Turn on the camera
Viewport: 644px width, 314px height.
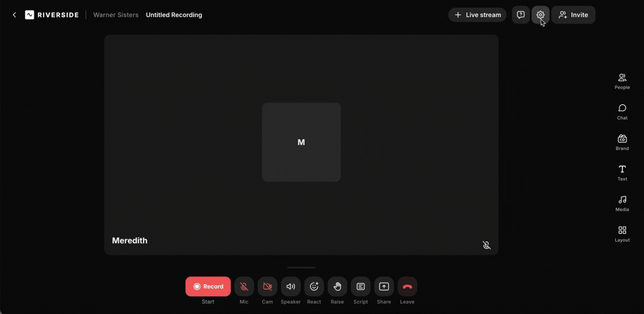[267, 286]
